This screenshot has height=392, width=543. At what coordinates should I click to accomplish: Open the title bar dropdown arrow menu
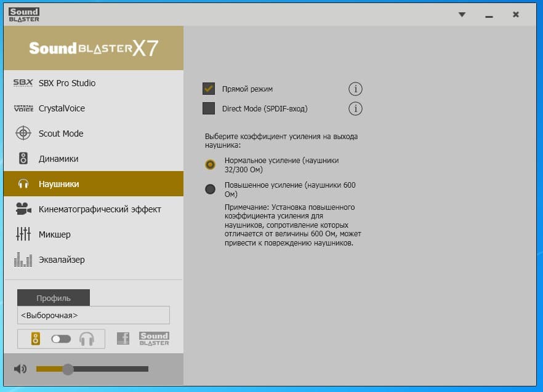point(462,15)
